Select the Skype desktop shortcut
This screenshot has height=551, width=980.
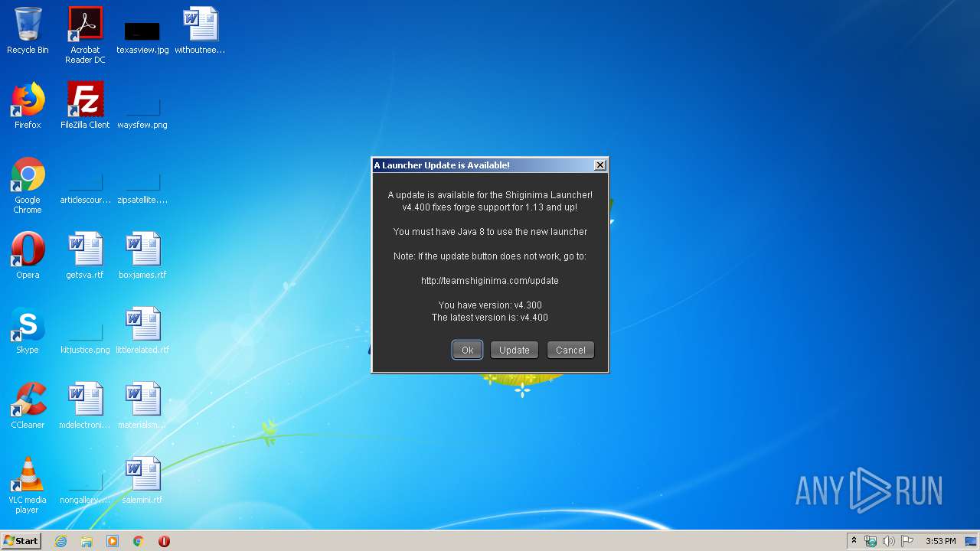click(x=28, y=331)
